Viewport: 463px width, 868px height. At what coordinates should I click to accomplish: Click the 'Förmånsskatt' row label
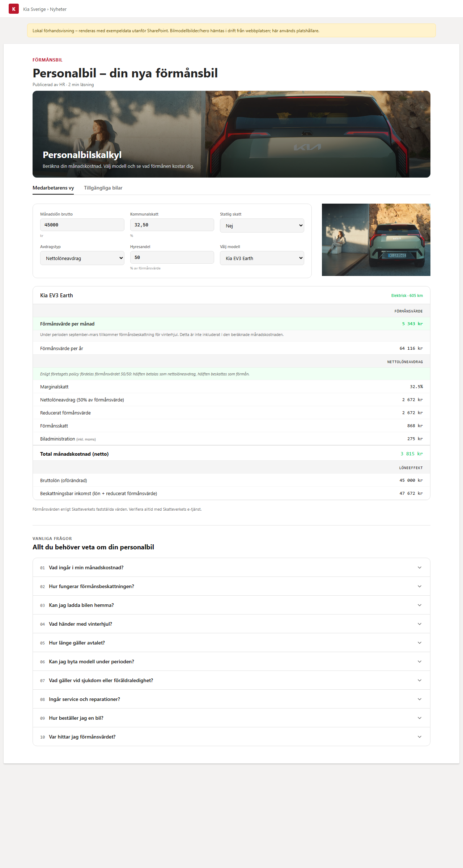(x=54, y=426)
